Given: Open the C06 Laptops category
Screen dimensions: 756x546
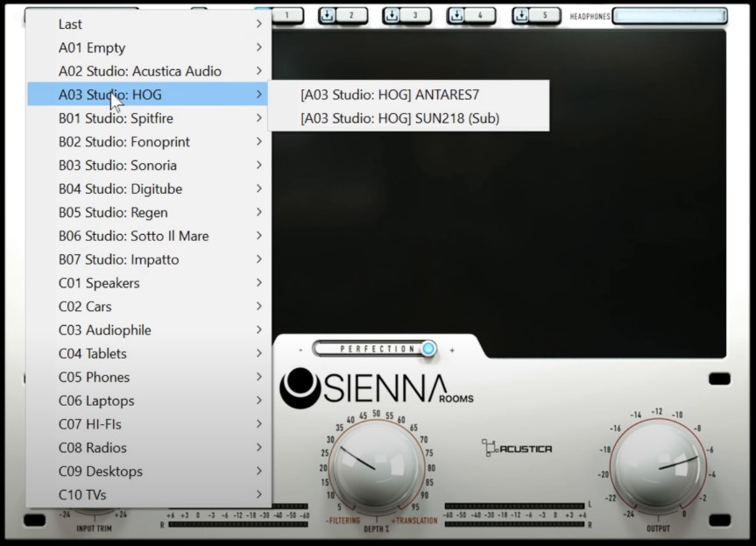Looking at the screenshot, I should click(149, 401).
